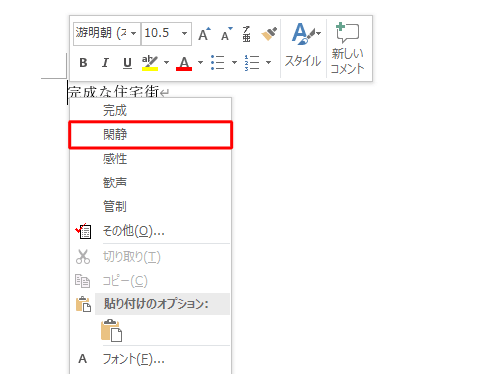Apply yellow text highlight color
Image resolution: width=500 pixels, height=374 pixels.
pyautogui.click(x=150, y=63)
